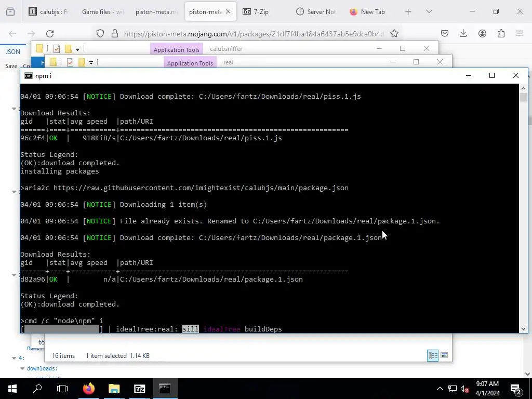532x399 pixels.
Task: Select the JSON viewer tab
Action: 13,51
